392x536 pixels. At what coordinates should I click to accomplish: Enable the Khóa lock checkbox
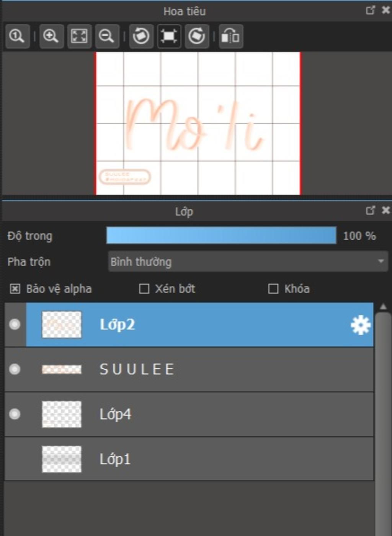(x=273, y=288)
